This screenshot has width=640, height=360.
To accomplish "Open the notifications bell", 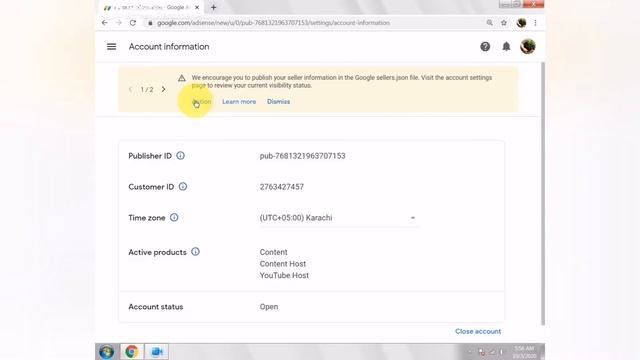I will point(506,47).
